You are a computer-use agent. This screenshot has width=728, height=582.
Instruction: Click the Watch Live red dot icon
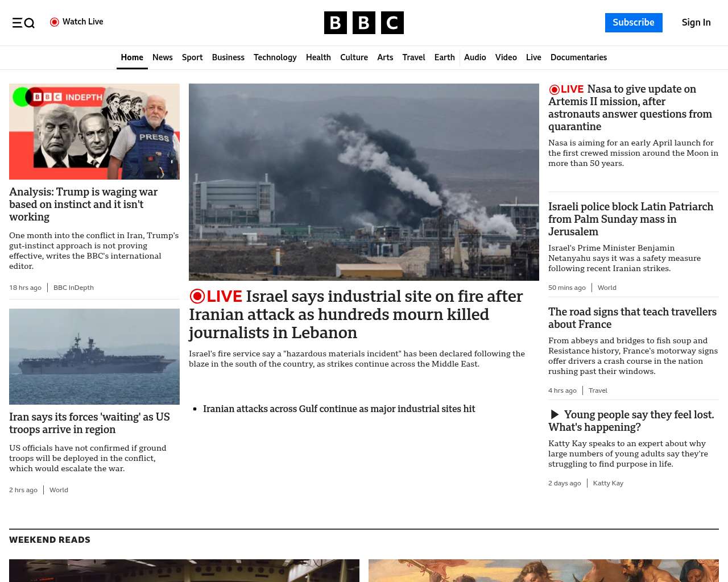55,22
